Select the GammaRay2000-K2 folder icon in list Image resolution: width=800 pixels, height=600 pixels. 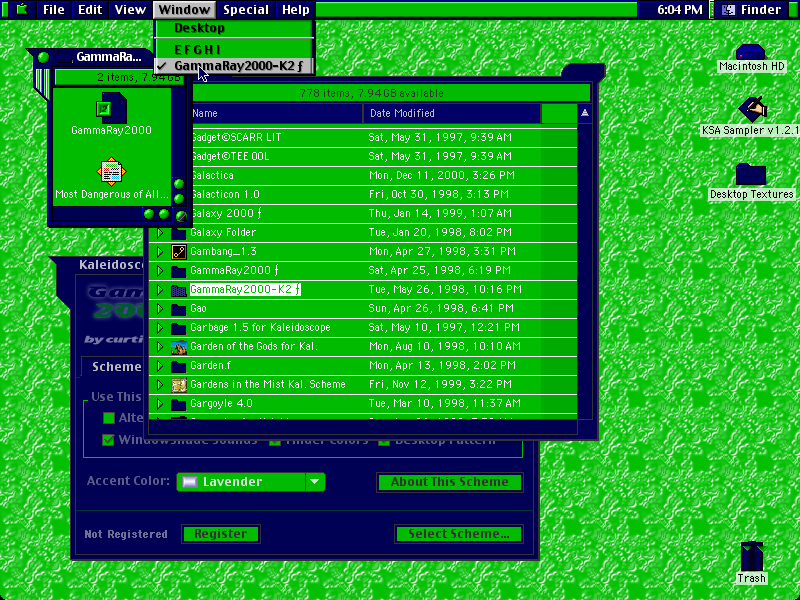pyautogui.click(x=179, y=290)
